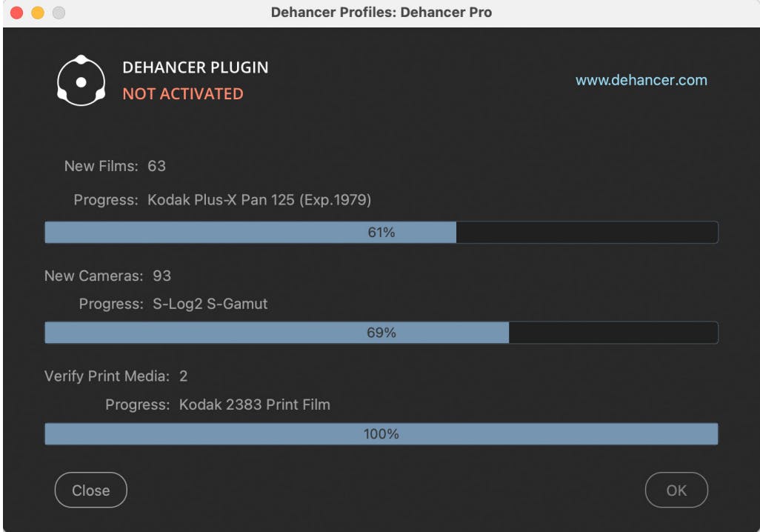Select the New Cameras: 93 label
This screenshot has height=532, width=760.
coord(107,276)
